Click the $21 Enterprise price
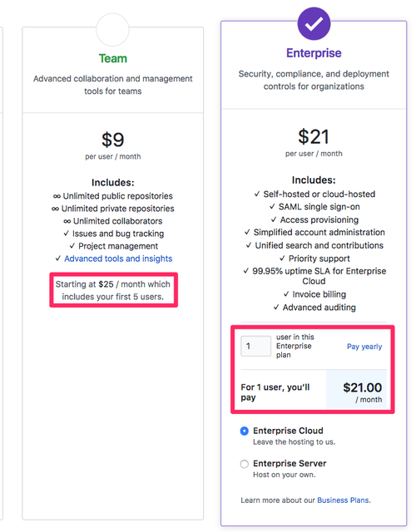Image resolution: width=416 pixels, height=532 pixels. tap(314, 136)
